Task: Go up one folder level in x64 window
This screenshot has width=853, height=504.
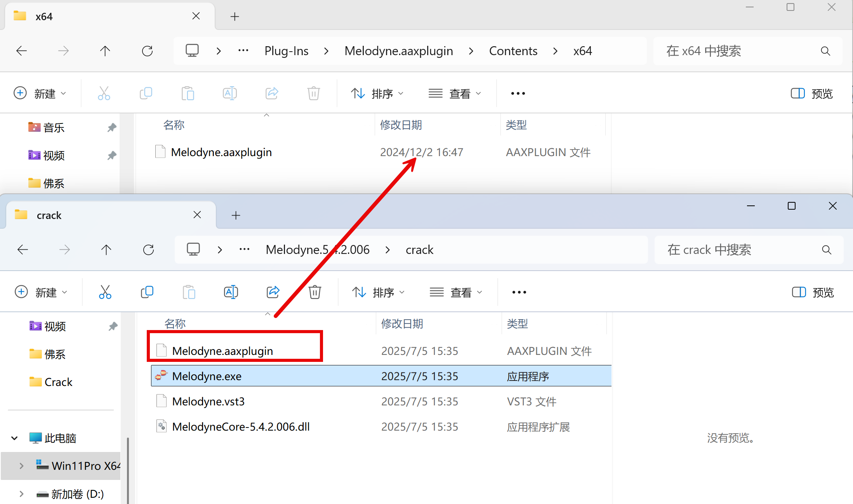Action: (105, 51)
